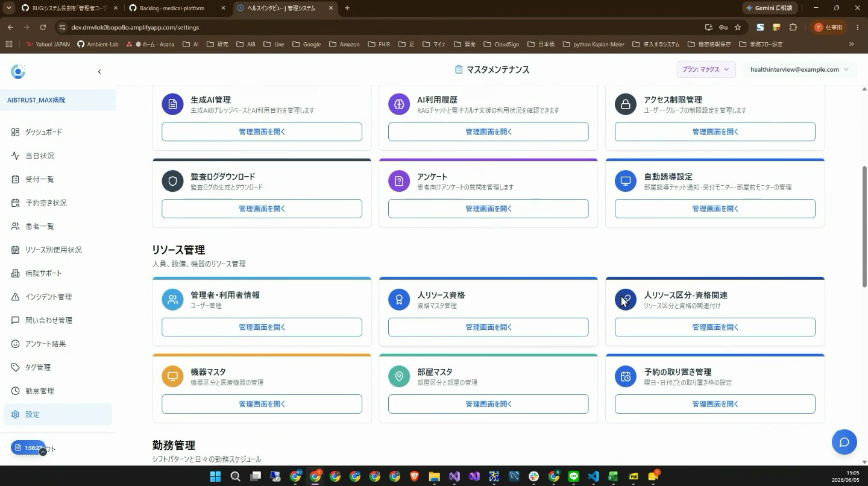Collapse the sidebar with the chevron

(99, 72)
